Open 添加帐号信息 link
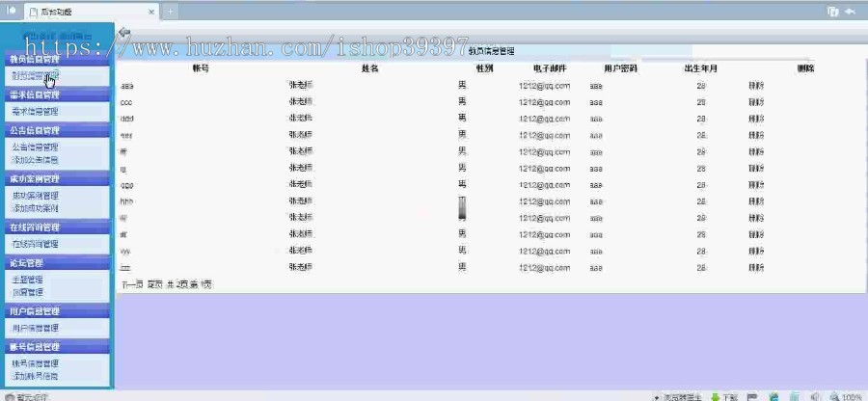Viewport: 868px width, 401px height. (35, 376)
